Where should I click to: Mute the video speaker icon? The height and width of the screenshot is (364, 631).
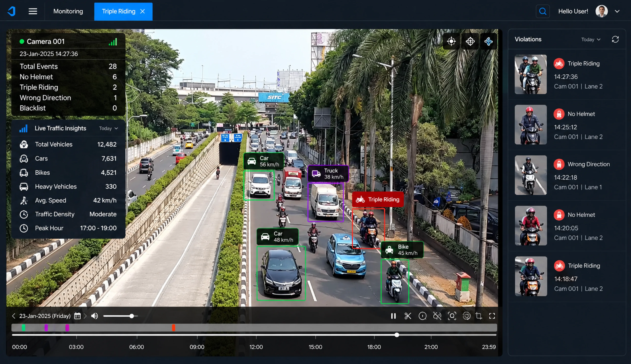[x=94, y=316]
